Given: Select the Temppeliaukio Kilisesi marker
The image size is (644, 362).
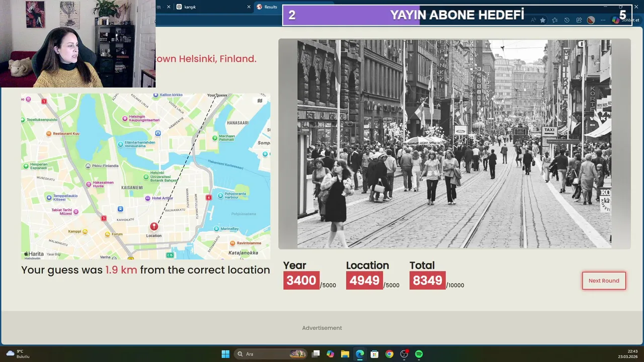Looking at the screenshot, I should [49, 198].
